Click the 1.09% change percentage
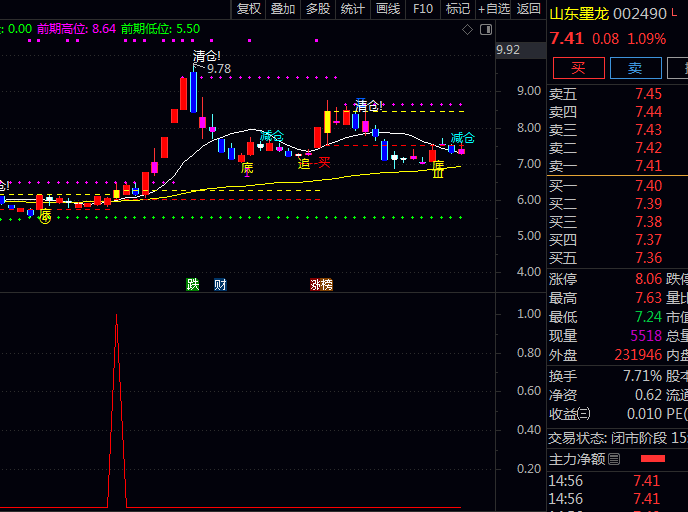The image size is (688, 512). point(646,39)
